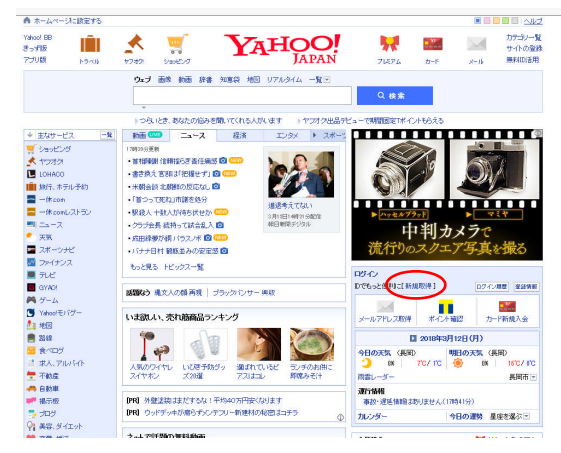Open the メール envelope icon in header
The height and width of the screenshot is (453, 561).
[476, 44]
